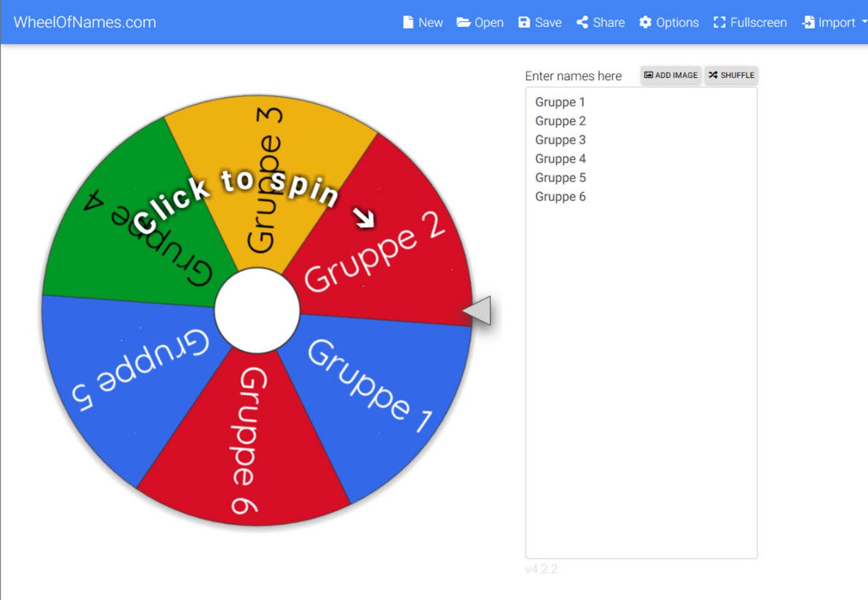This screenshot has height=600, width=868.
Task: Click the ADD IMAGE button
Action: tap(671, 75)
